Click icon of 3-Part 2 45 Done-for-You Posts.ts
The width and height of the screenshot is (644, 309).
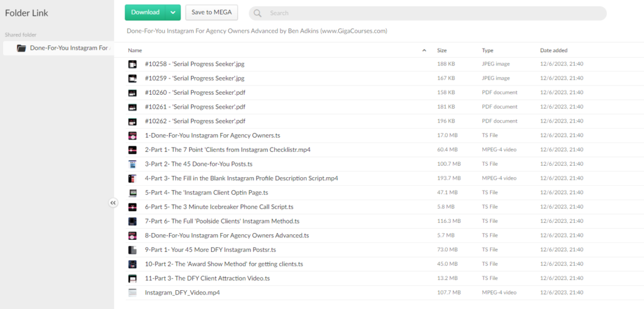(132, 164)
